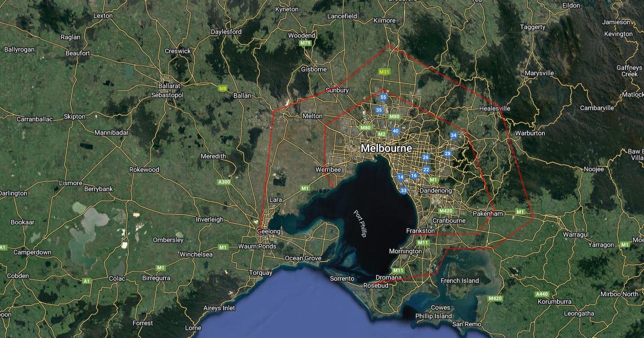Click the blue route 35 shield
This screenshot has height=338, width=644.
379,110
